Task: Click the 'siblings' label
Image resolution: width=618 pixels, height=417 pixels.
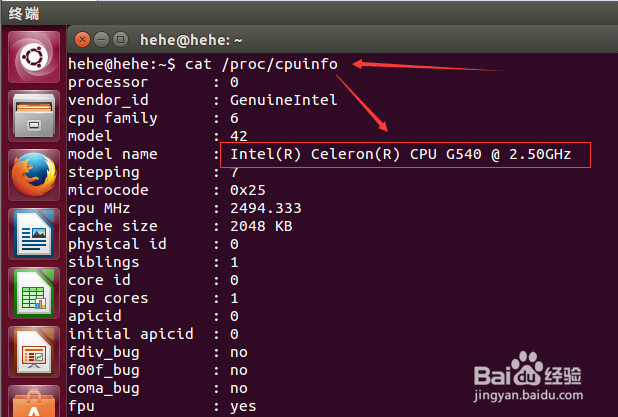Action: tap(104, 262)
